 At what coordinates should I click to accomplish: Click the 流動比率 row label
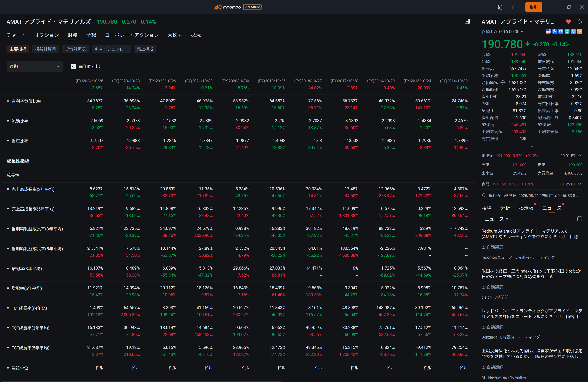pos(20,121)
